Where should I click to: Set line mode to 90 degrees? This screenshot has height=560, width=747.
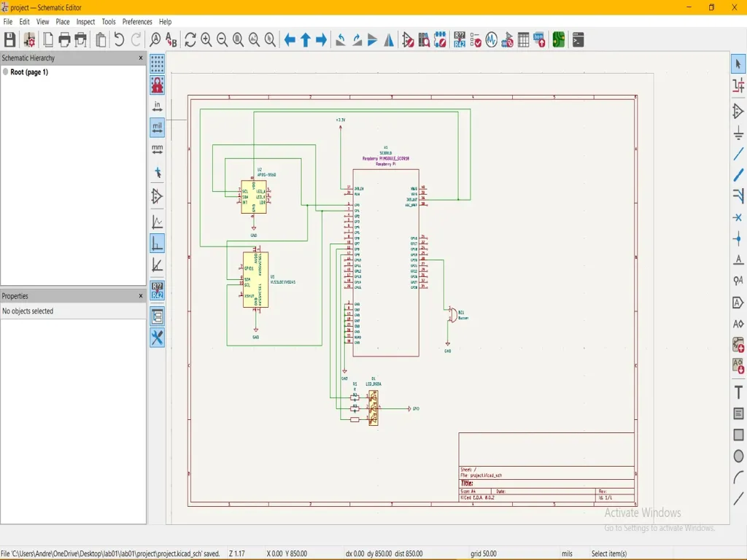coord(158,244)
